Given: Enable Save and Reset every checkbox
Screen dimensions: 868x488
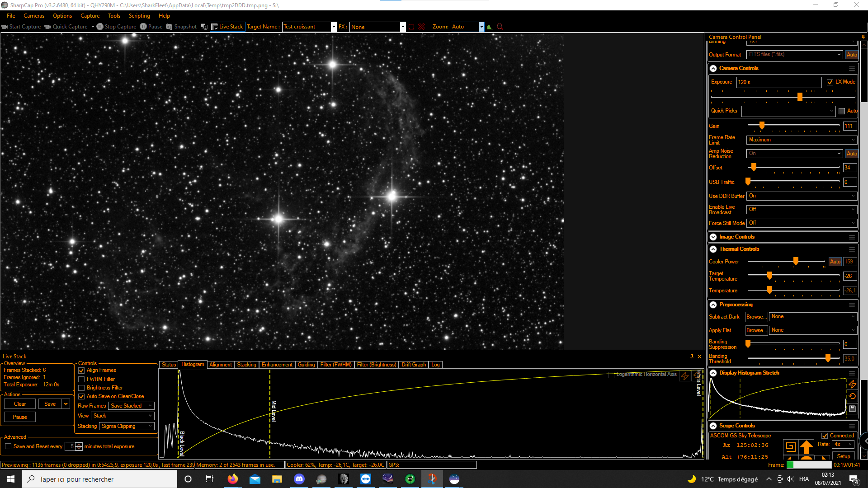Looking at the screenshot, I should 8,446.
